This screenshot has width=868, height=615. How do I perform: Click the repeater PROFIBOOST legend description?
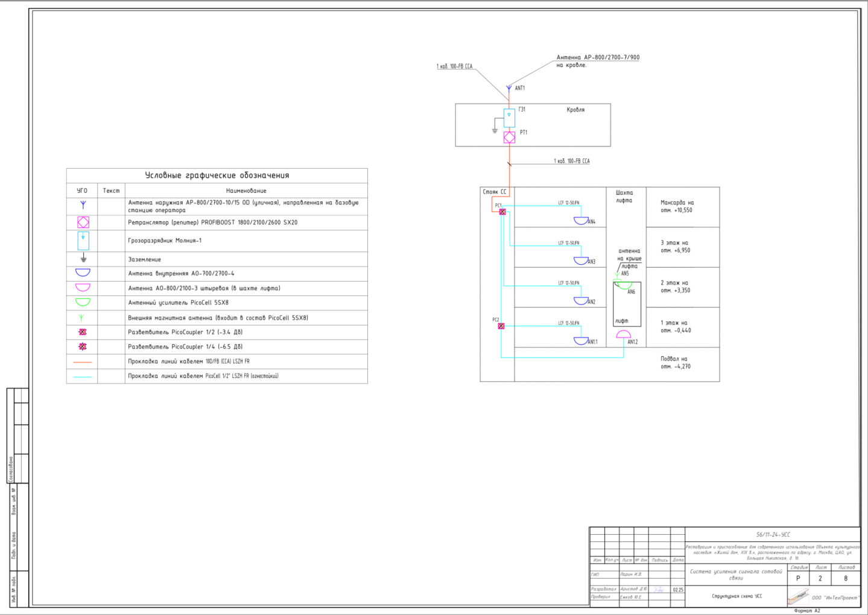[212, 222]
